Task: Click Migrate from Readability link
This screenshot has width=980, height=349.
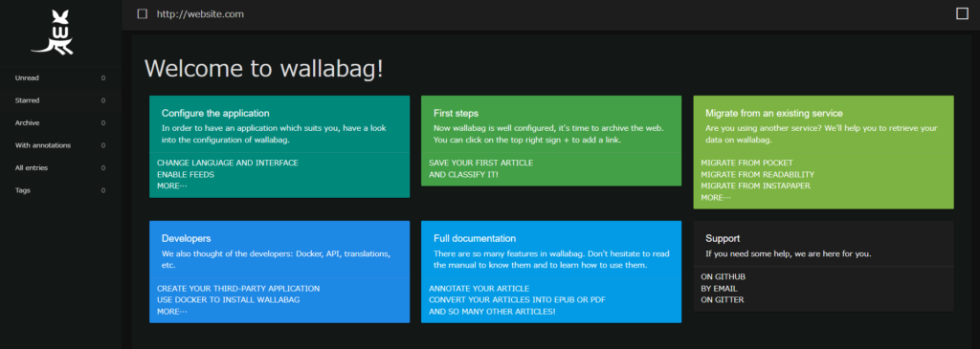Action: tap(758, 175)
